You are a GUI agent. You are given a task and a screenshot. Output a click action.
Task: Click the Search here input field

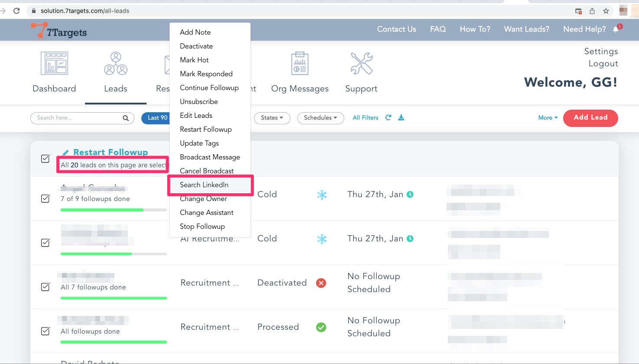[77, 118]
